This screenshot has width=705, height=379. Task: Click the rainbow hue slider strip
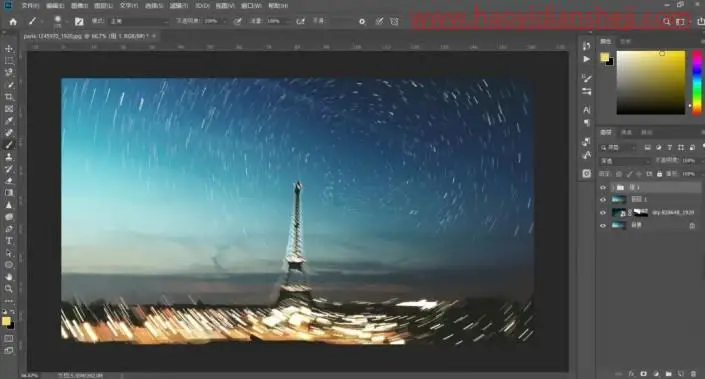pyautogui.click(x=696, y=82)
